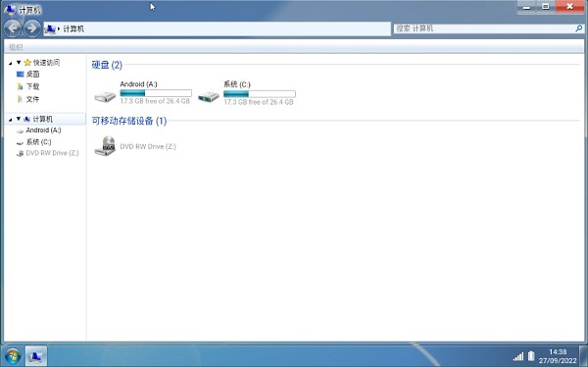The image size is (588, 367).
Task: Click the battery tray icon
Action: 531,356
